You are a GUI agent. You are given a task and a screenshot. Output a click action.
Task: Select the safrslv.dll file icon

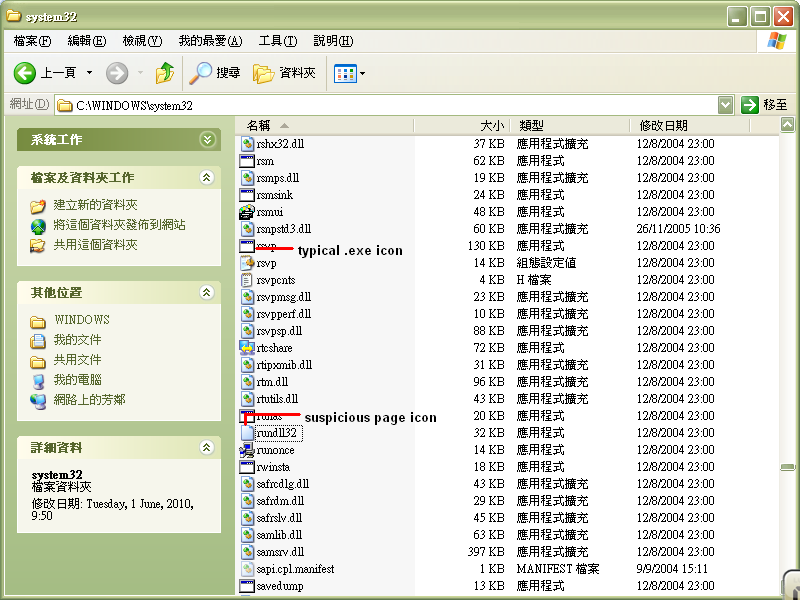tap(247, 518)
